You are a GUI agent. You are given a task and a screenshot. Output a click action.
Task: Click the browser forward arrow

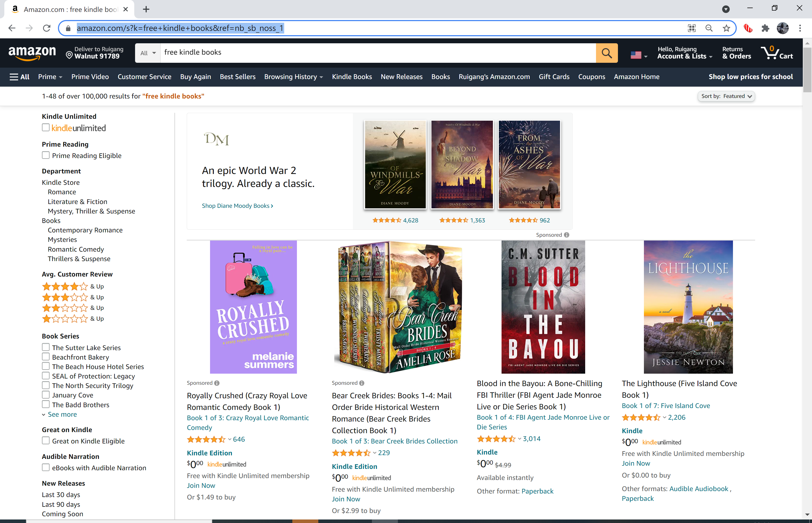[x=29, y=28]
